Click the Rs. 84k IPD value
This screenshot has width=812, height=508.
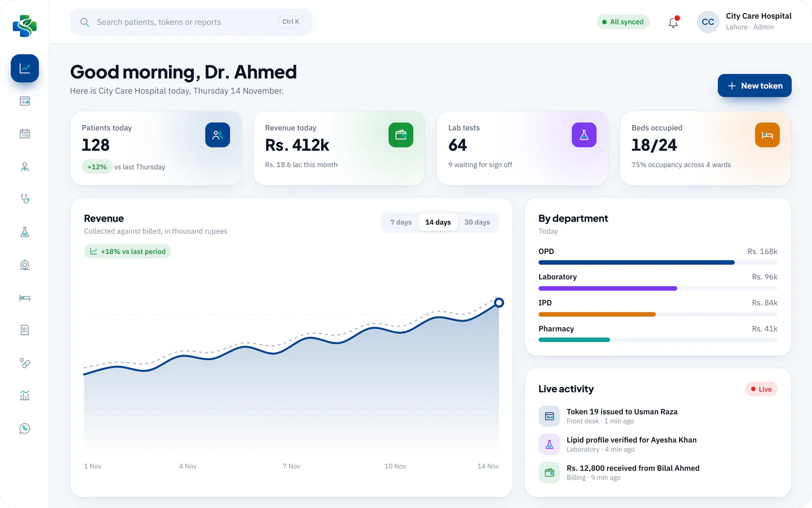tap(764, 303)
